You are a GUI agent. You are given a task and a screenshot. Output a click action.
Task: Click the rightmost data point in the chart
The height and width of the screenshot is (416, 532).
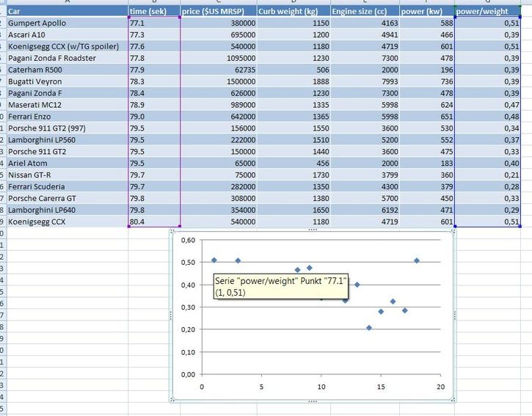pyautogui.click(x=417, y=260)
